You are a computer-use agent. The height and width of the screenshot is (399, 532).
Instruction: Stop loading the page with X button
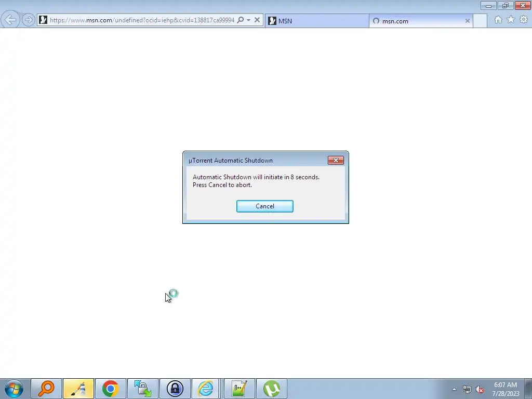[257, 20]
